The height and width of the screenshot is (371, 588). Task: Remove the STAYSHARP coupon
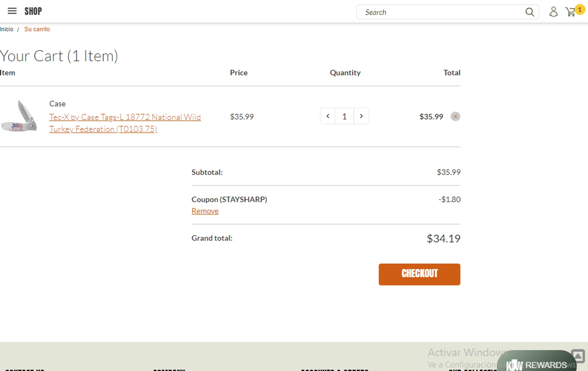point(205,211)
